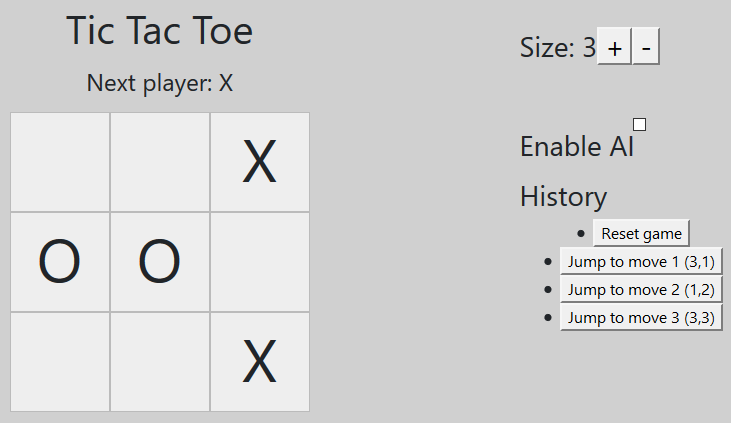This screenshot has height=423, width=731.
Task: Click the History heading
Action: point(564,196)
